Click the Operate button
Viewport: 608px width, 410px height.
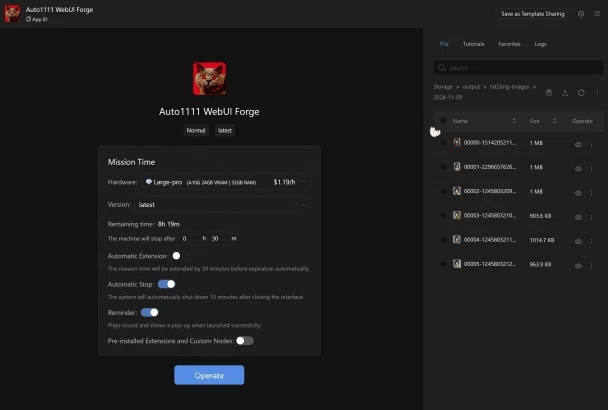point(209,375)
